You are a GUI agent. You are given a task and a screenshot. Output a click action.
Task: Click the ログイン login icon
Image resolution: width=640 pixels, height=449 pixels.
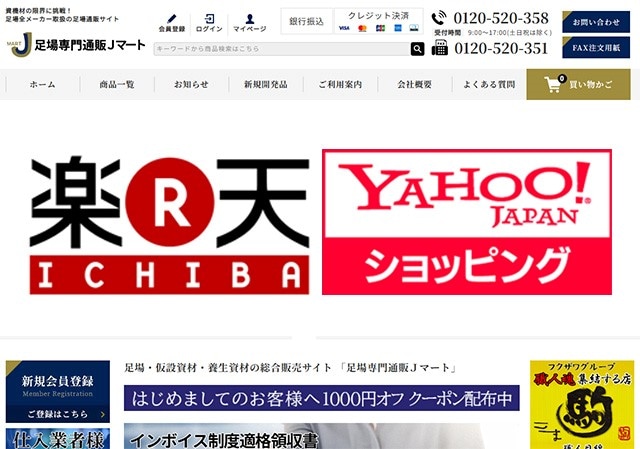210,19
